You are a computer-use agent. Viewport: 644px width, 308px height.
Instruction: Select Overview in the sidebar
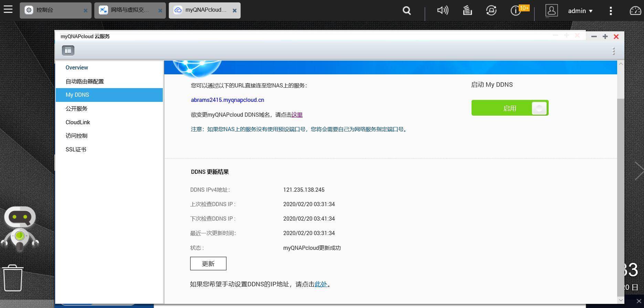109,67
